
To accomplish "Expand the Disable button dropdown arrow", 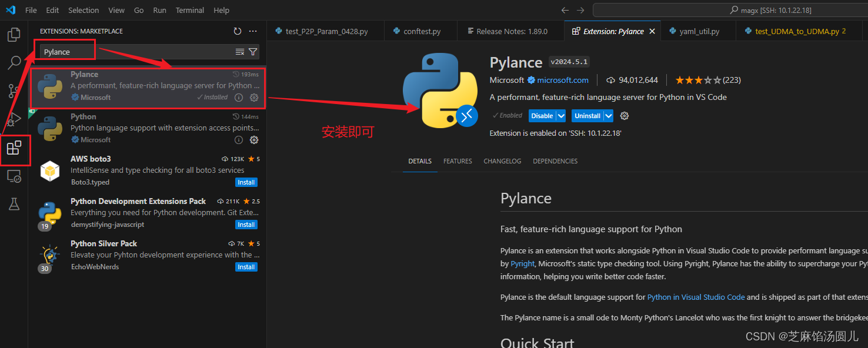I will pyautogui.click(x=561, y=116).
